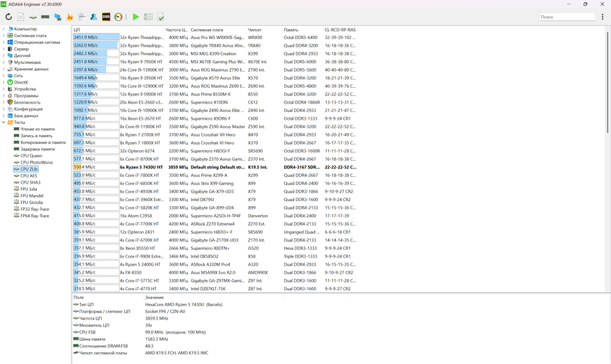Expand the Хранение данных node
Image resolution: width=611 pixels, height=364 pixels.
pyautogui.click(x=3, y=69)
